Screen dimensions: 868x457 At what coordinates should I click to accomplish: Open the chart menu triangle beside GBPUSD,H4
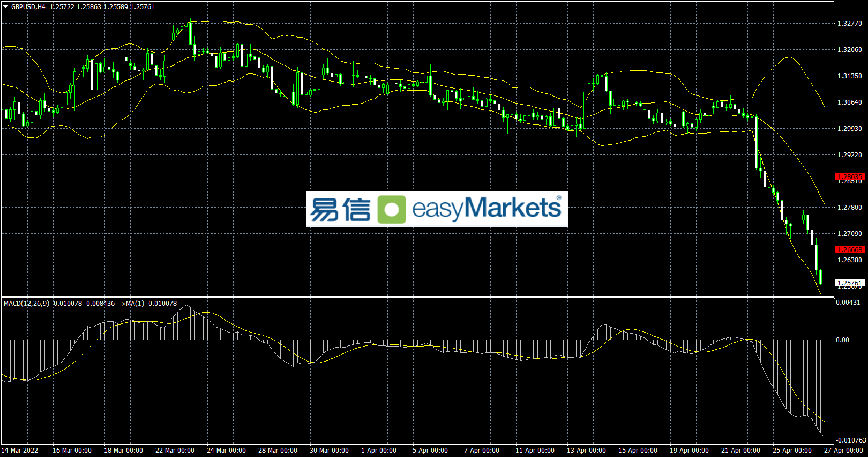pos(6,7)
